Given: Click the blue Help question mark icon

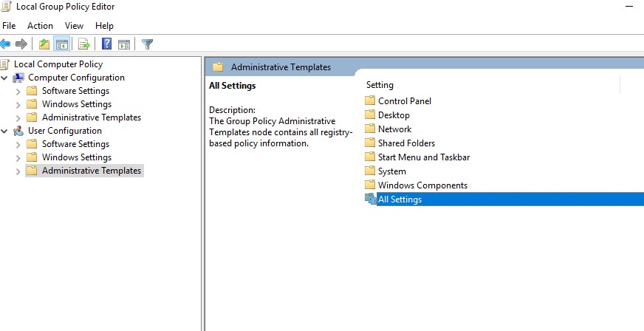Looking at the screenshot, I should (107, 44).
